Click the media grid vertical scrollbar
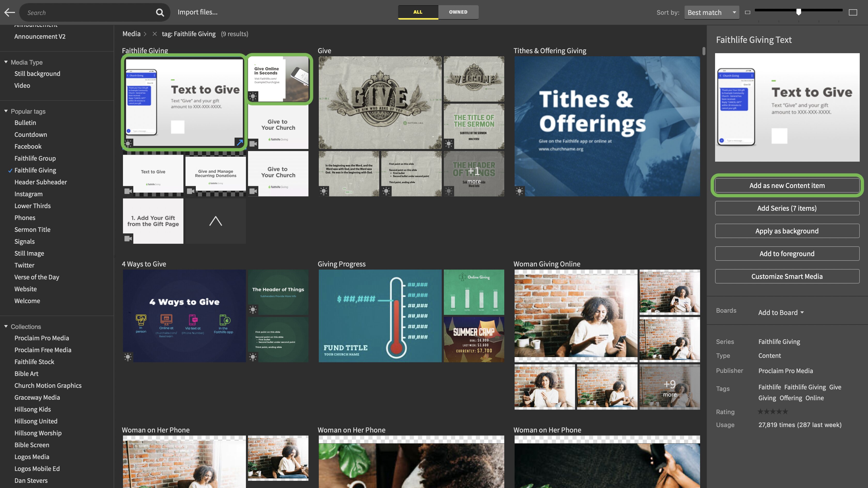 coord(703,51)
